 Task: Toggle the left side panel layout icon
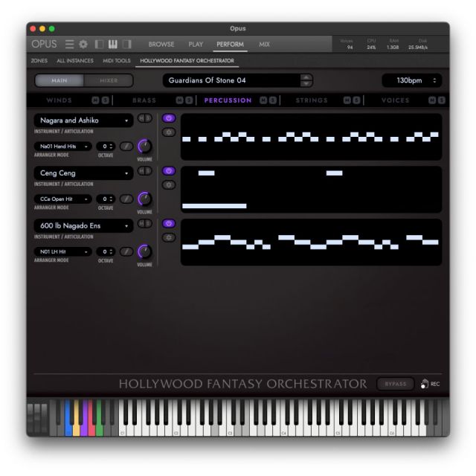99,45
